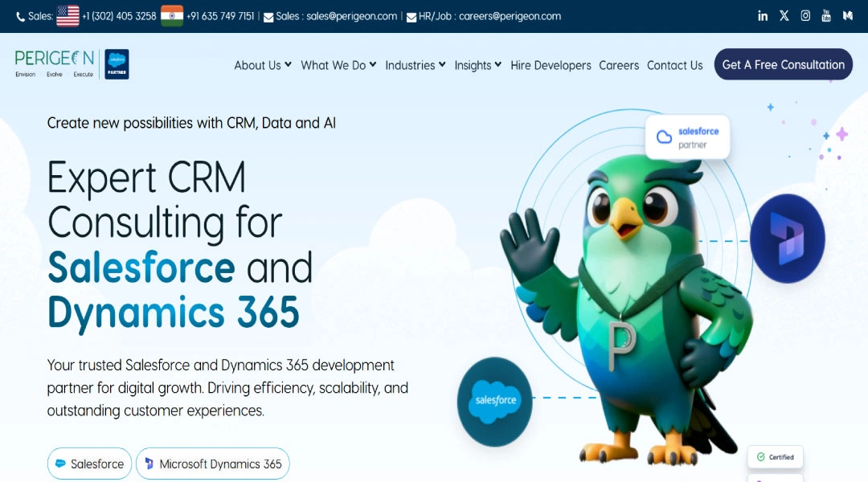
Task: Expand the Industries dropdown
Action: [416, 65]
